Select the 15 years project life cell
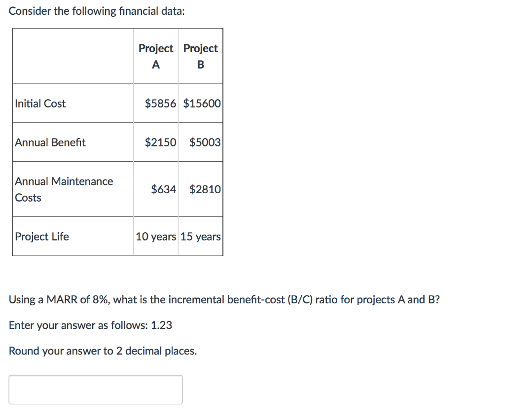Screen dimensions: 505x420 200,236
